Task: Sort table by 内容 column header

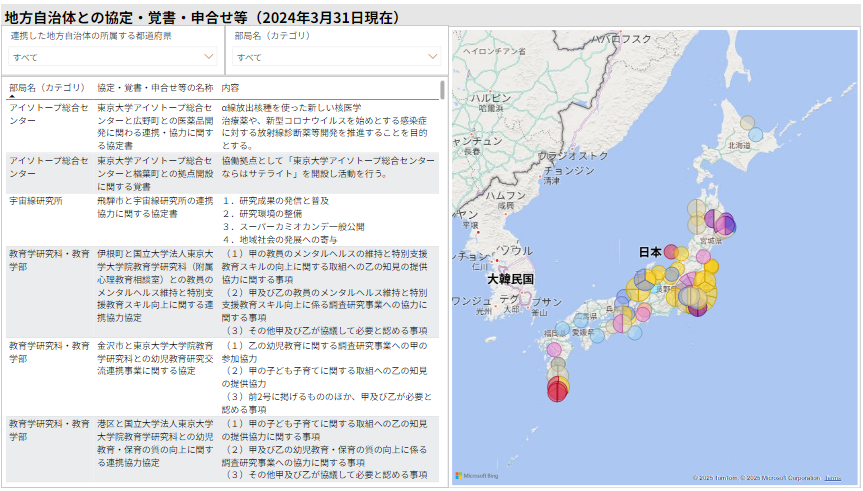Action: 231,88
